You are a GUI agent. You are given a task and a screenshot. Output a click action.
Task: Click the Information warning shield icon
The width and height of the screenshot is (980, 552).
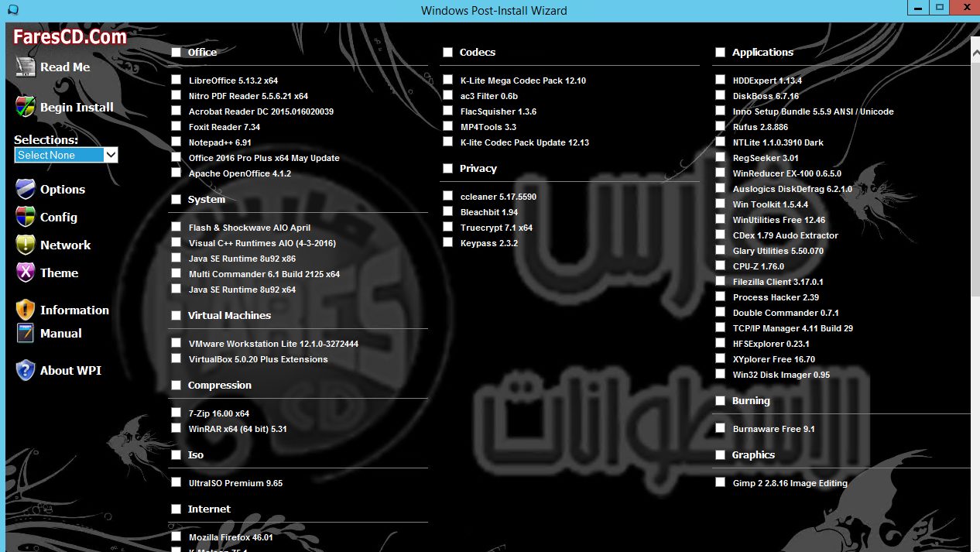click(26, 310)
